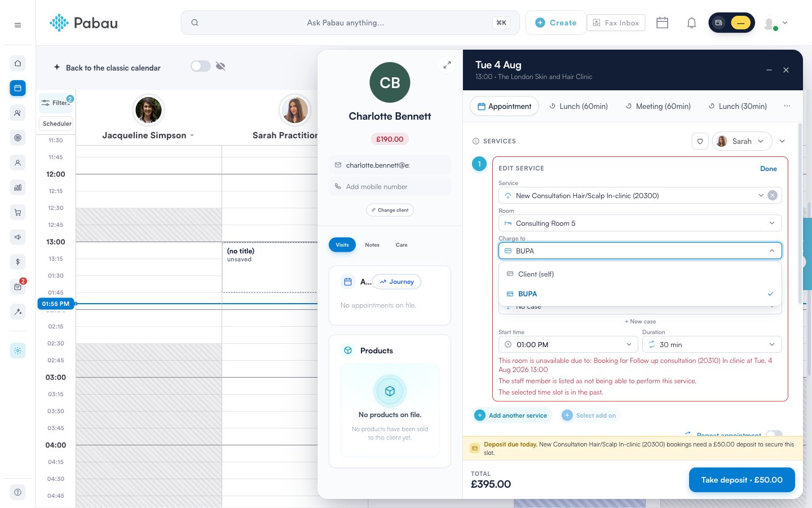The height and width of the screenshot is (508, 812).
Task: Open the Fax Inbox
Action: [x=616, y=23]
